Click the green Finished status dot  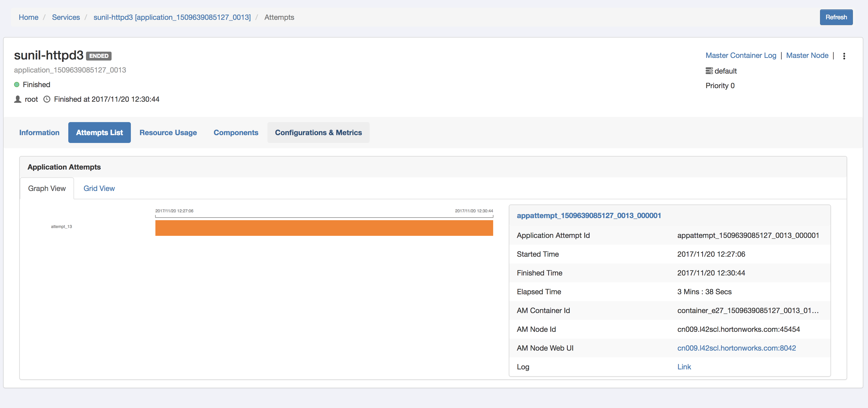16,85
